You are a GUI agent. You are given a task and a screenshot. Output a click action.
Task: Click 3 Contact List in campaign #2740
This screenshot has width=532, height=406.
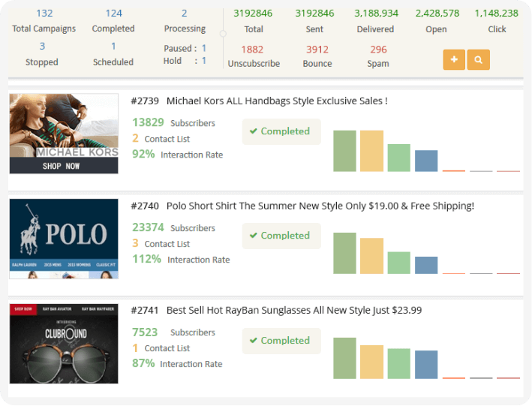pos(161,243)
